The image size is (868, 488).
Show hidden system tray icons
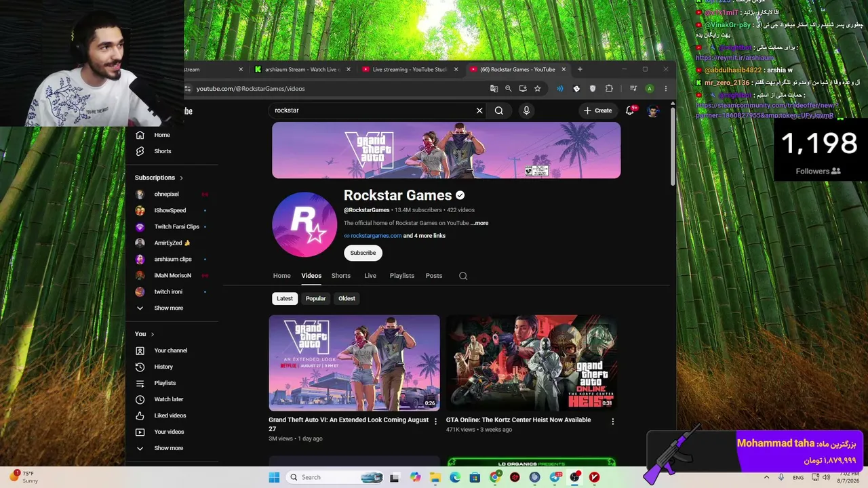pyautogui.click(x=767, y=477)
